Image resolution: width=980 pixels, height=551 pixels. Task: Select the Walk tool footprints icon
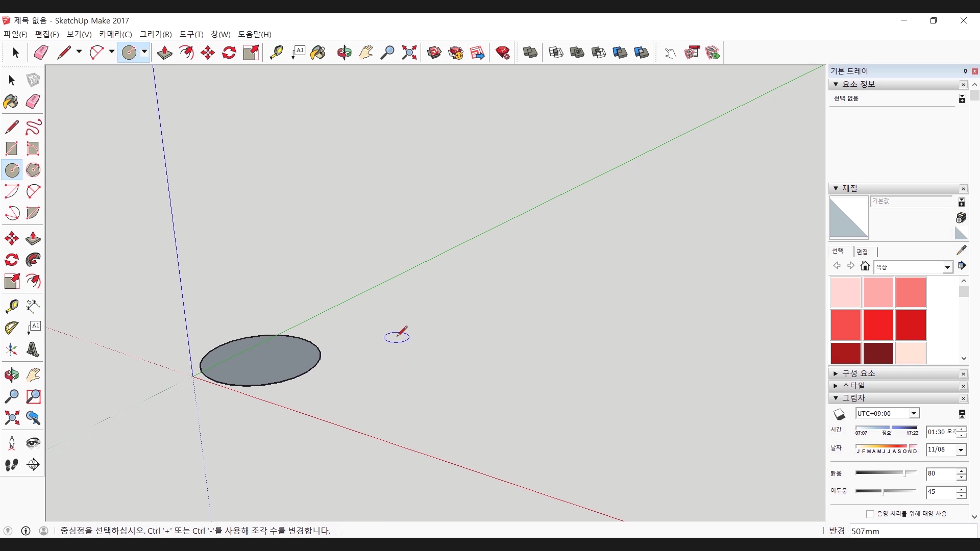pyautogui.click(x=12, y=465)
